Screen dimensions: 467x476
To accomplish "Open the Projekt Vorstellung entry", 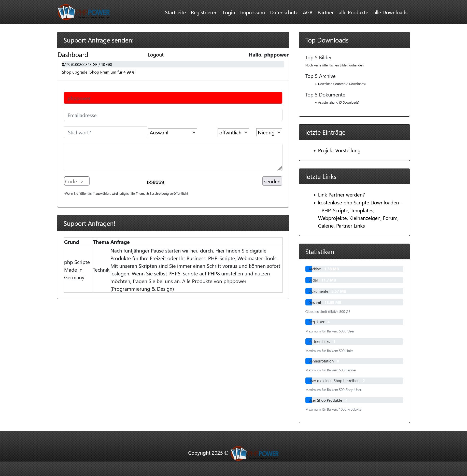I will coord(339,150).
